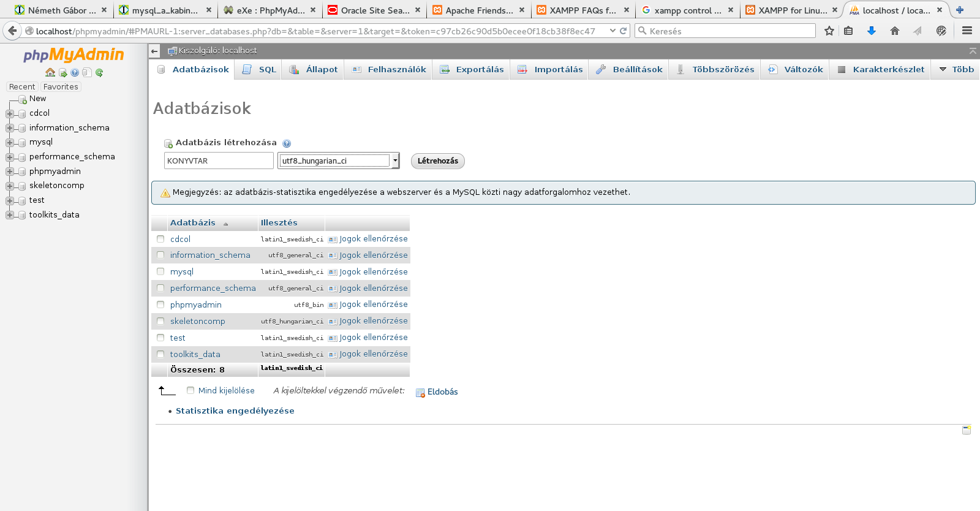Expand the mysql database tree node

(x=10, y=142)
